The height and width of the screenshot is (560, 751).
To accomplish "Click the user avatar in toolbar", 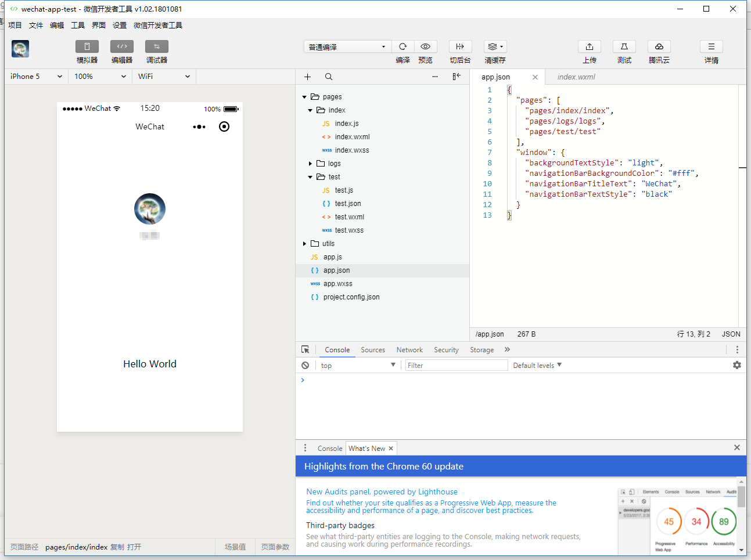I will 20,49.
